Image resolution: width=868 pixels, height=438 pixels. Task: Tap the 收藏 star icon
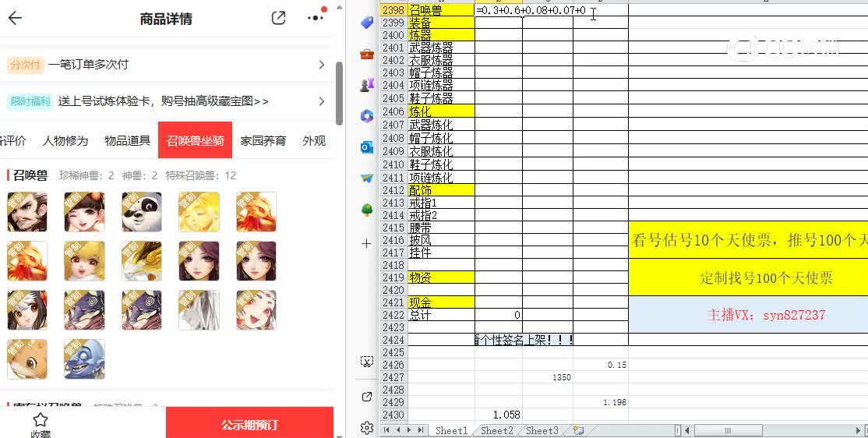point(41,420)
